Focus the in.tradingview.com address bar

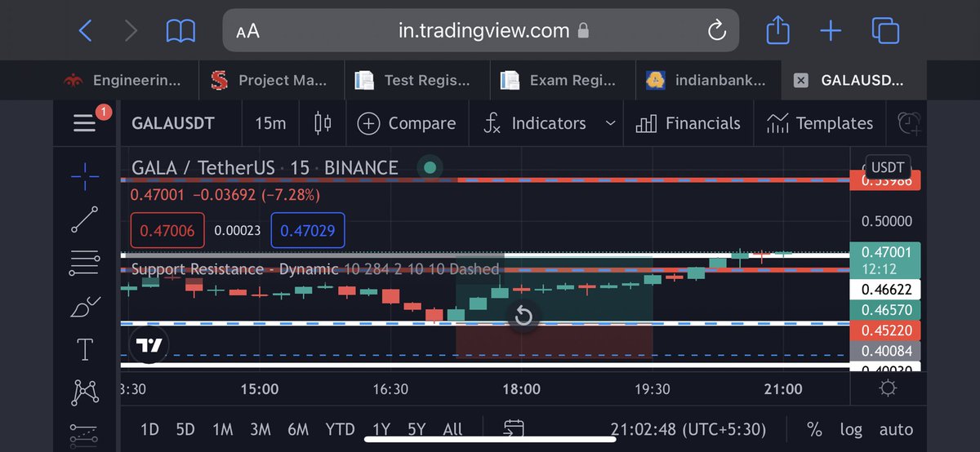[x=481, y=31]
